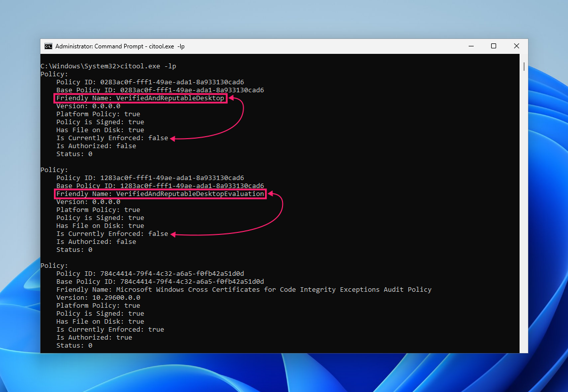The width and height of the screenshot is (568, 392).
Task: Click the command line 'citool.exe -lp'
Action: 148,66
